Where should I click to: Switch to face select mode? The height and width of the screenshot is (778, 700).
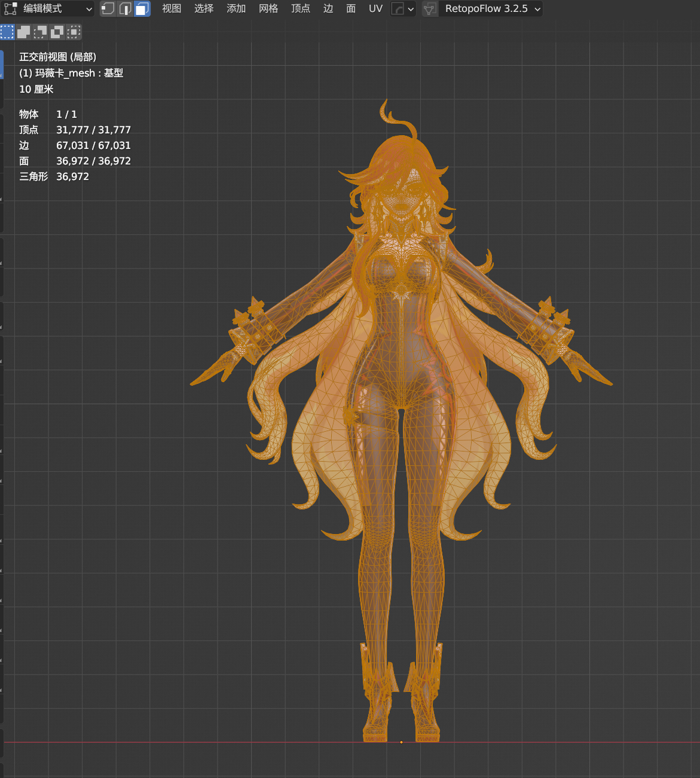142,8
